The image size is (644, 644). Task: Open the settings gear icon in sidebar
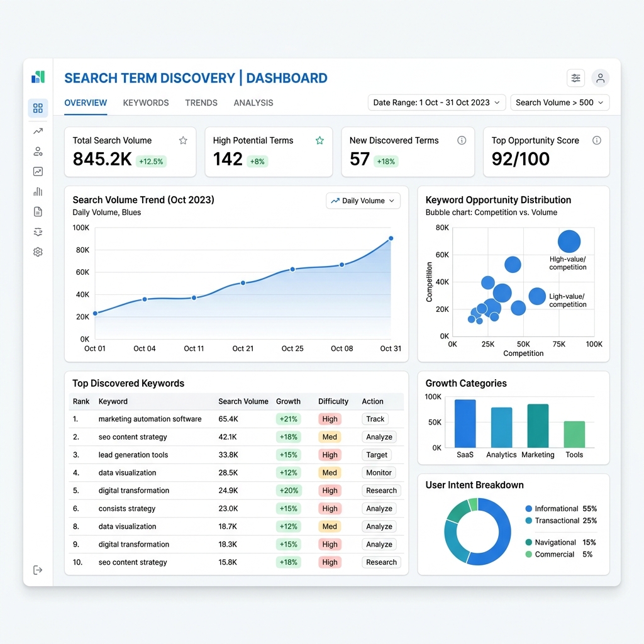coord(38,252)
